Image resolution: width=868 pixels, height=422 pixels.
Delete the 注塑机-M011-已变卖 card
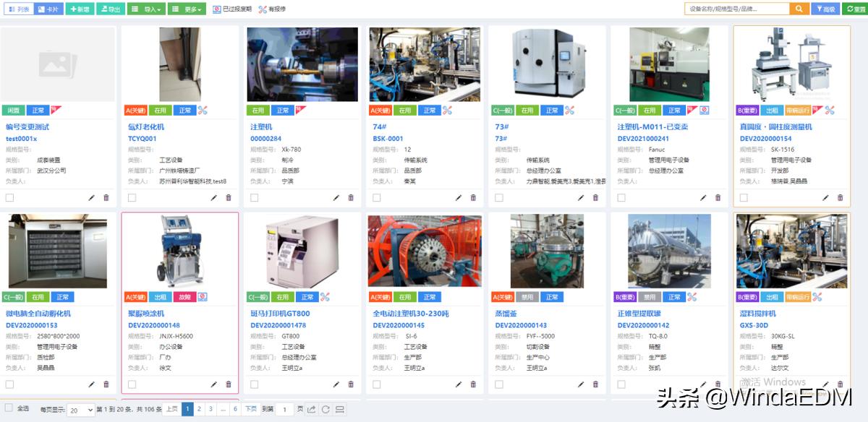coord(718,197)
